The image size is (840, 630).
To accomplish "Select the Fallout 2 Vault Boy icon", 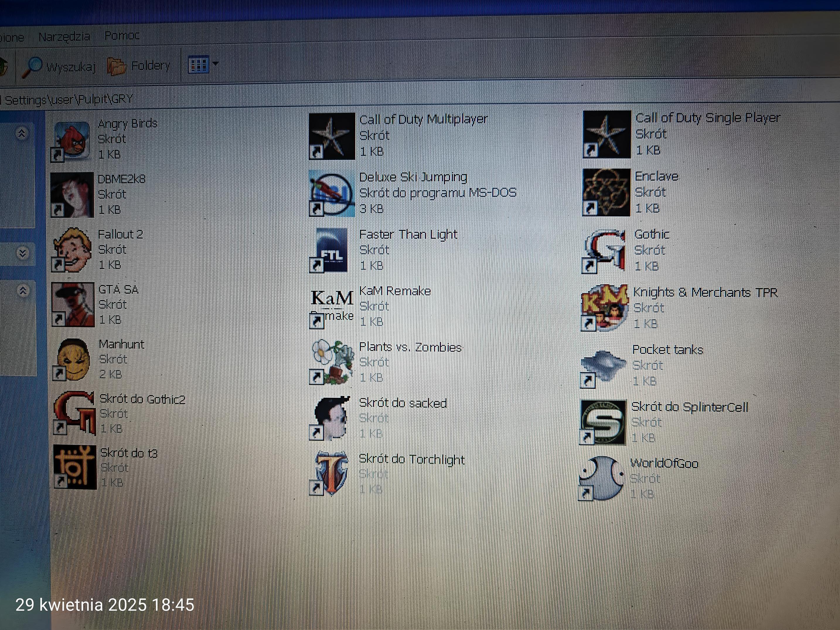I will pyautogui.click(x=73, y=249).
